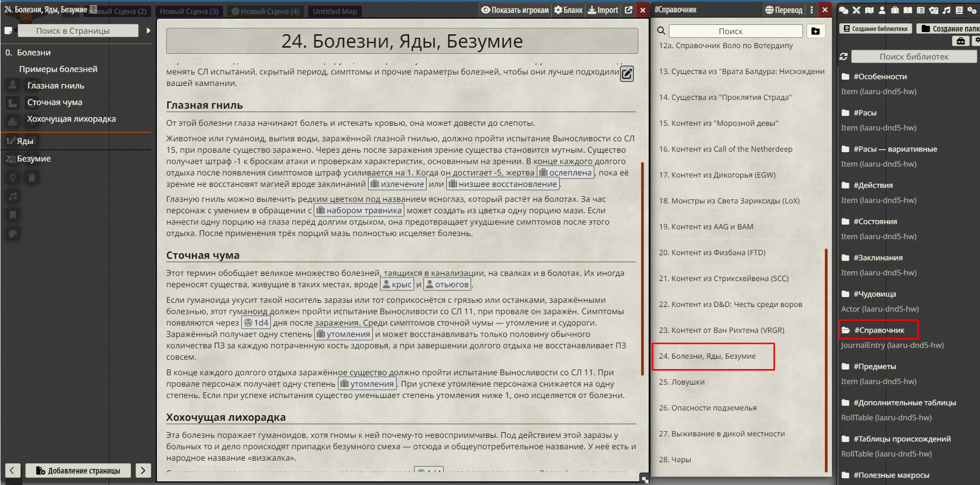Go to next journal page arrow
This screenshot has width=980, height=485.
(143, 470)
